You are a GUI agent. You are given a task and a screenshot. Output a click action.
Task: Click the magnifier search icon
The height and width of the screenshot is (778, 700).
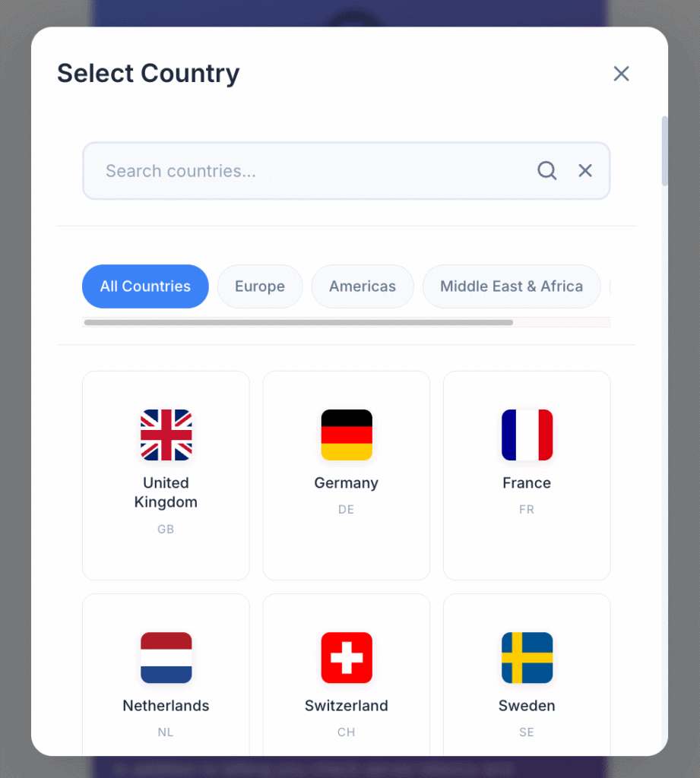click(547, 171)
